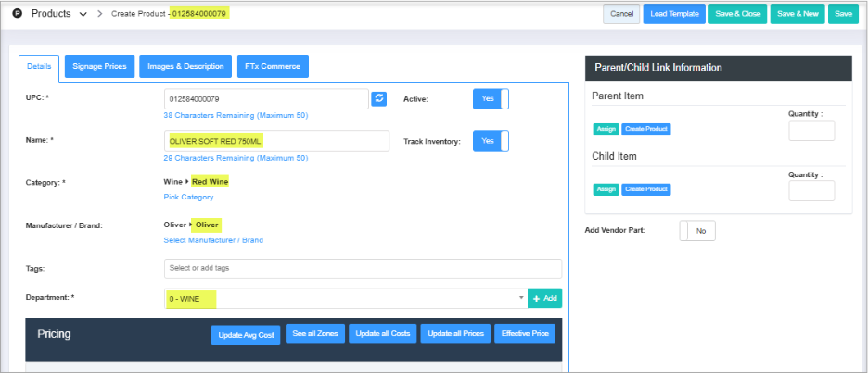Toggle the Track Inventory switch
Image resolution: width=868 pixels, height=373 pixels.
pos(491,141)
